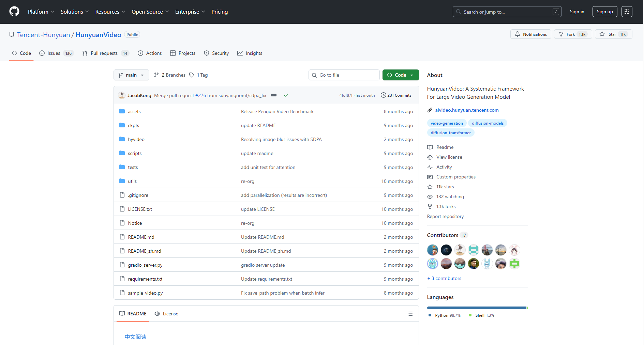The height and width of the screenshot is (345, 644).
Task: Open aivideo.hunyuan.tencent.com website link
Action: 467,110
